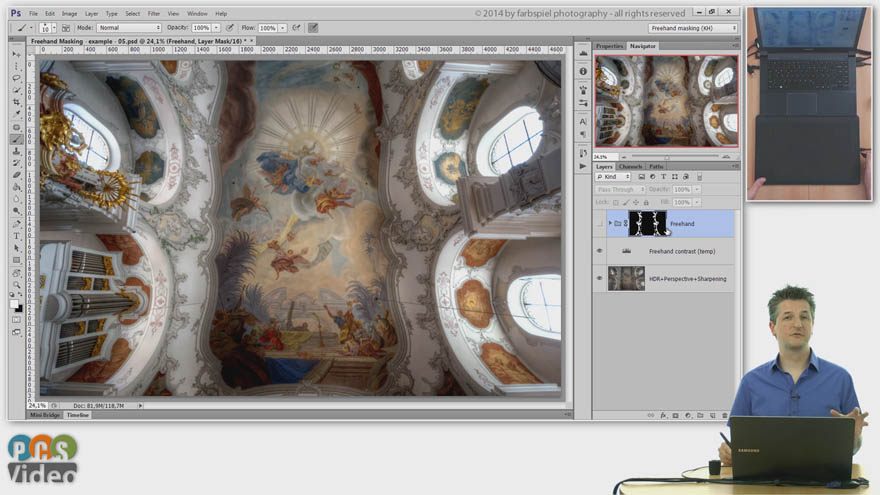The image size is (880, 495).
Task: Select the Eraser tool
Action: 16,175
